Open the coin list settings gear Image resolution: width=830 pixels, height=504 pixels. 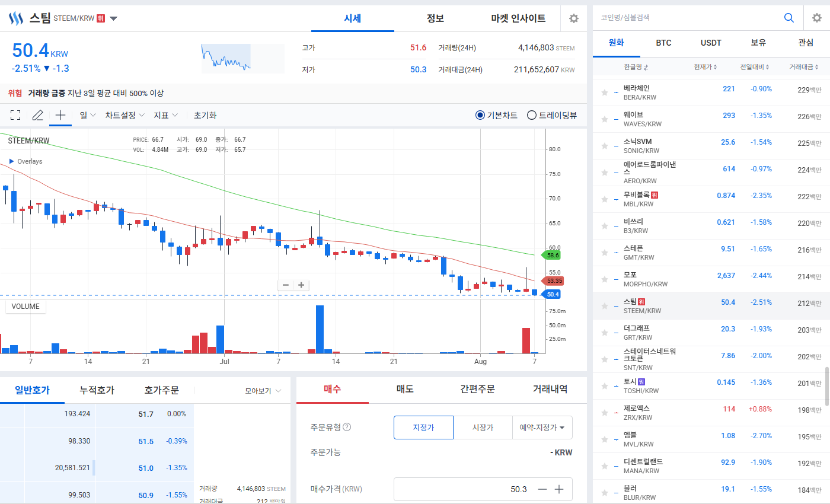(816, 18)
